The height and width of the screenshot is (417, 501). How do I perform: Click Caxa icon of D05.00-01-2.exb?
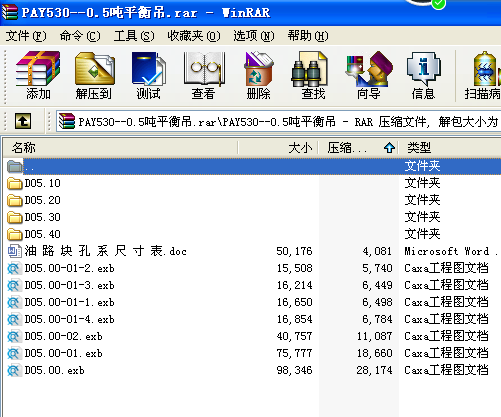tap(14, 268)
